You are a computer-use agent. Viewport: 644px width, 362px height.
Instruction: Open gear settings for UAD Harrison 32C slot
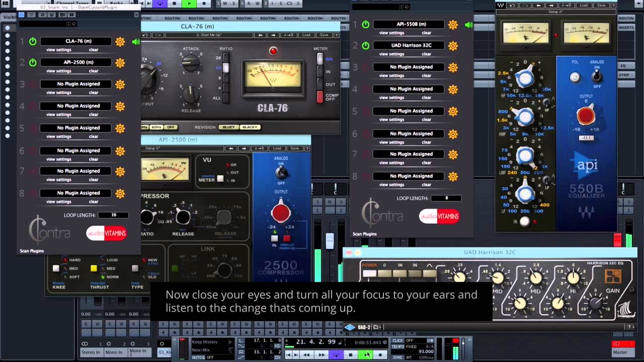coord(453,46)
